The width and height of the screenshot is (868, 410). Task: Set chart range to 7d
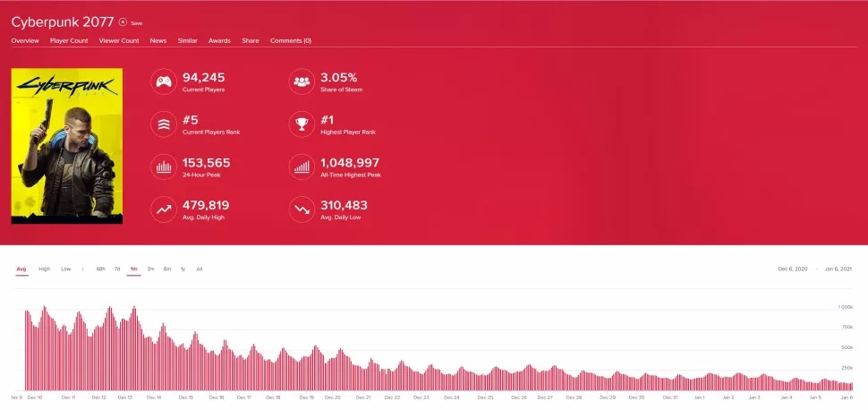click(117, 269)
